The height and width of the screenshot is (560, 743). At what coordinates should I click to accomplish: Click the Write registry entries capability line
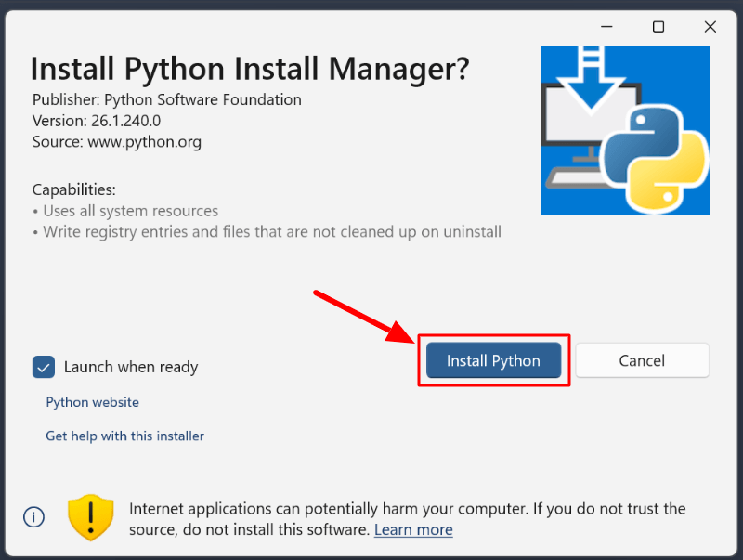[x=267, y=231]
